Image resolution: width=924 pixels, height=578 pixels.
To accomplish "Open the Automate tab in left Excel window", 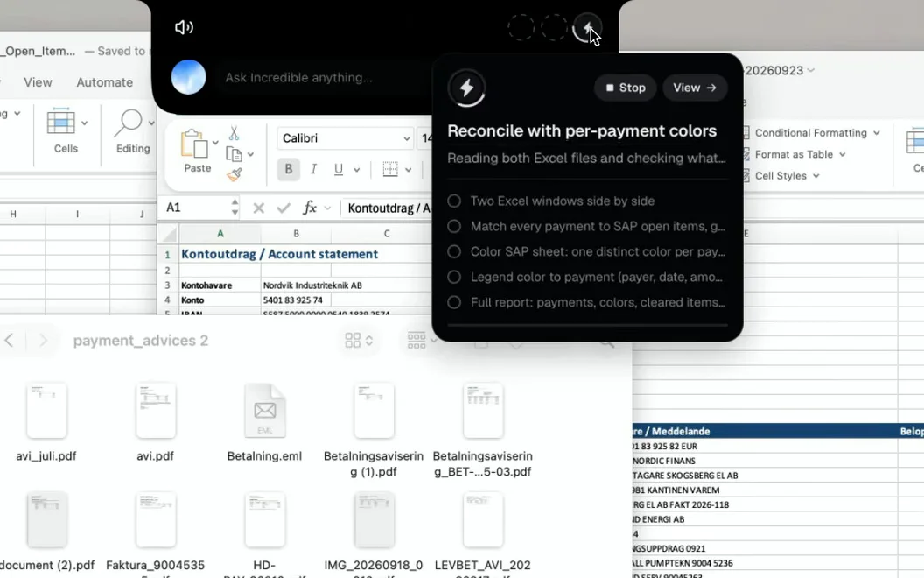I will point(104,82).
